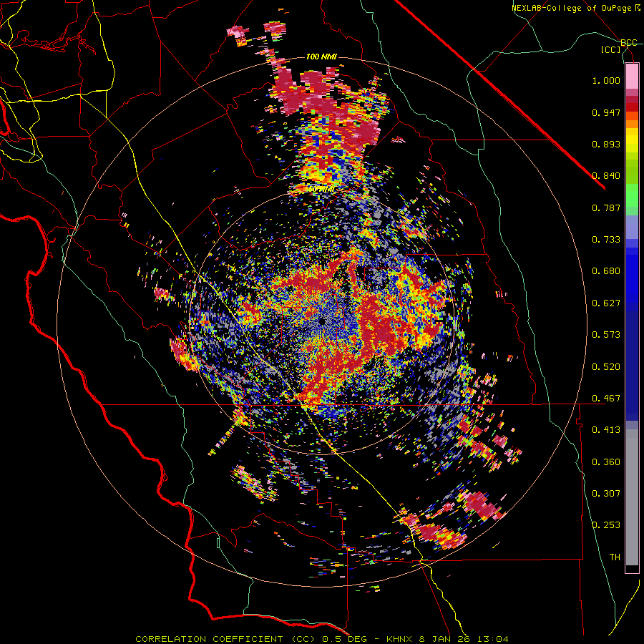Screen dimensions: 644x644
Task: Click the 0.520 legend value
Action: coord(606,367)
